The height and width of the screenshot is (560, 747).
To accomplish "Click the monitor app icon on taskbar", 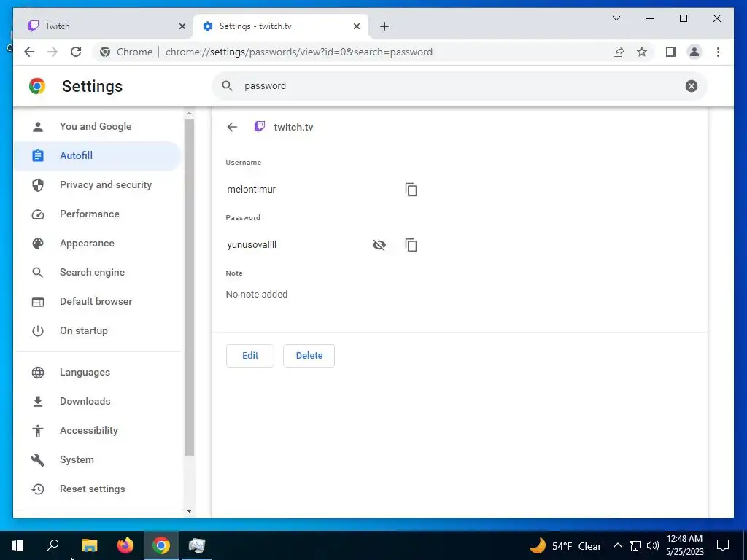I will [197, 545].
